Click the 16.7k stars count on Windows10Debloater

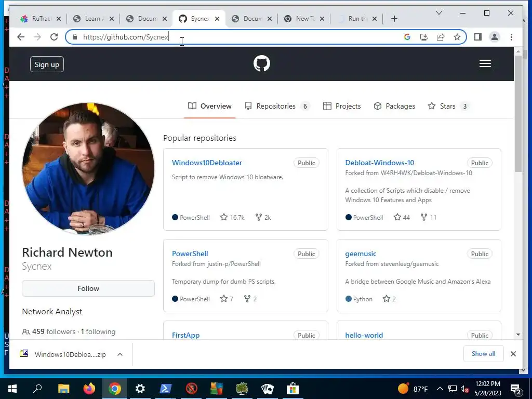[232, 217]
